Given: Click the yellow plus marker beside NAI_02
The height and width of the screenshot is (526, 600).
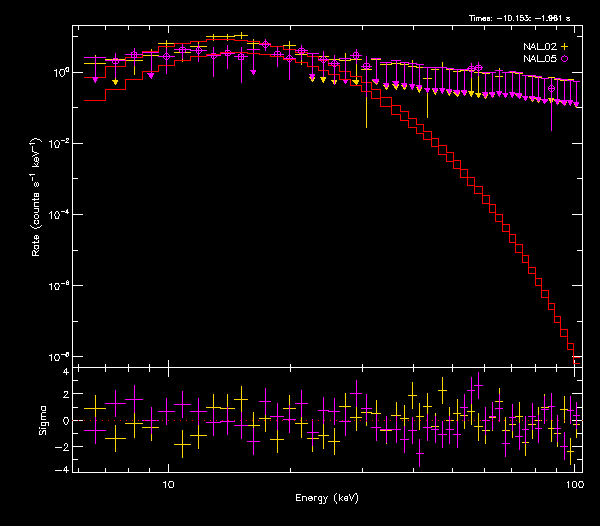Looking at the screenshot, I should (x=564, y=47).
